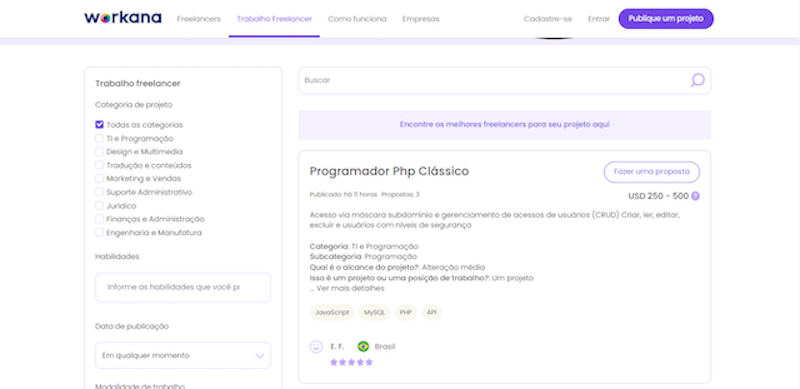Open the Habilidades skills input field
This screenshot has height=389, width=800.
click(183, 287)
